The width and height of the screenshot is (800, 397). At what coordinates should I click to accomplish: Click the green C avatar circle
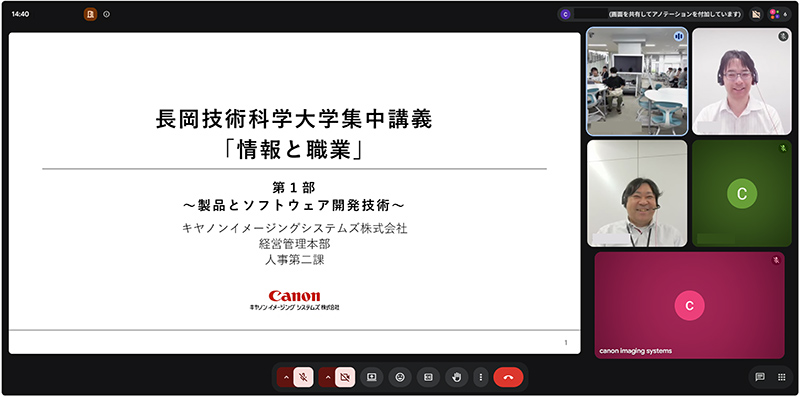click(x=742, y=193)
